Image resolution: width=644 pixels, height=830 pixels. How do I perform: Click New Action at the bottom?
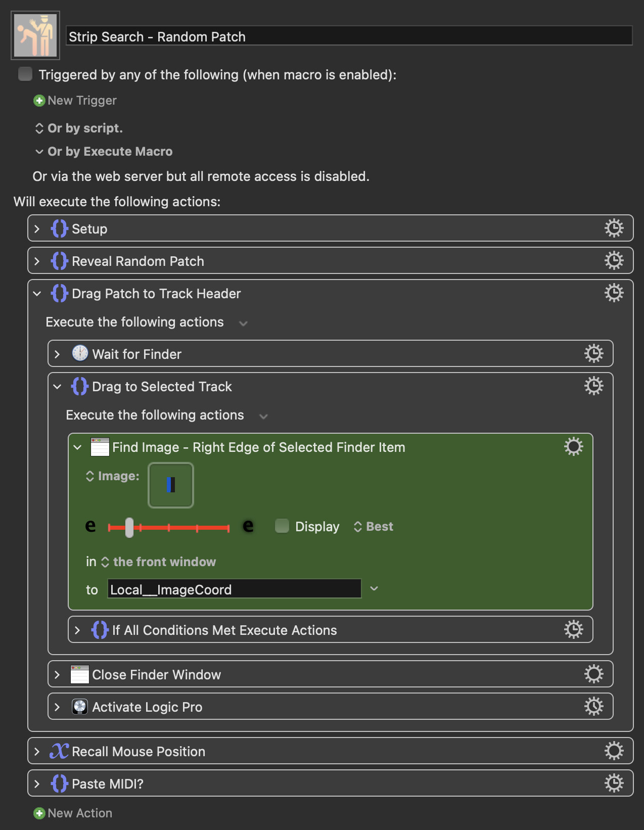[x=73, y=813]
